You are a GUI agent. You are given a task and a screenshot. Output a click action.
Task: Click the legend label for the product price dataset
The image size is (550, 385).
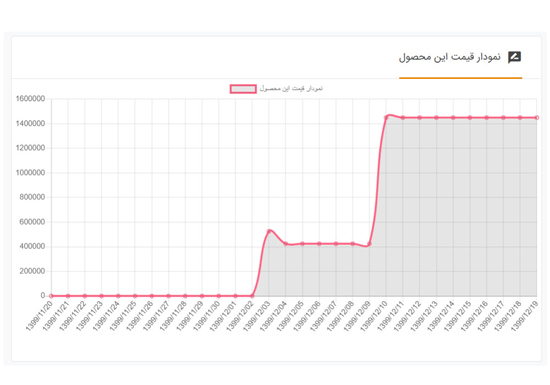pos(291,88)
